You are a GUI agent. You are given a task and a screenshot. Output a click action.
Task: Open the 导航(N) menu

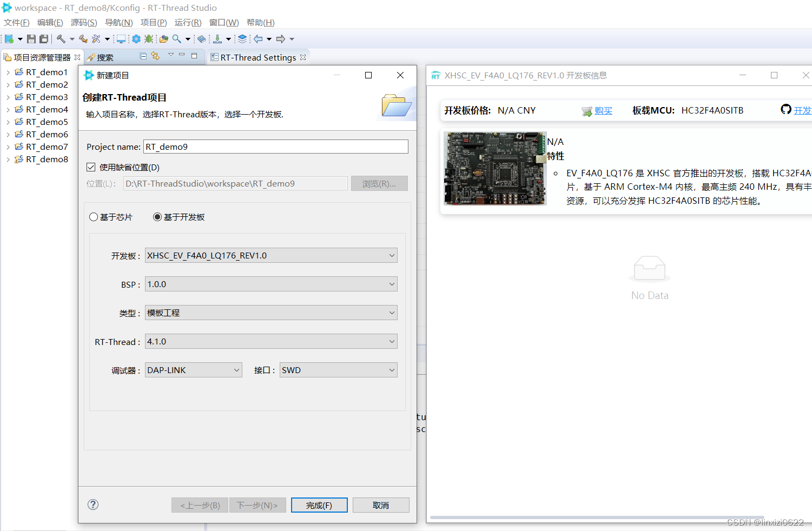(119, 23)
